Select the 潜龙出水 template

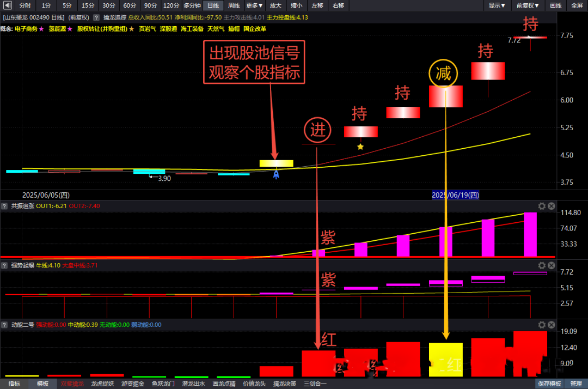click(x=193, y=384)
